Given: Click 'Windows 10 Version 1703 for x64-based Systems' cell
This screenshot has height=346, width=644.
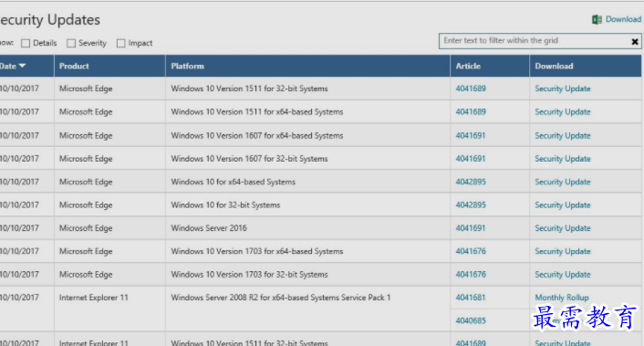Looking at the screenshot, I should (257, 251).
